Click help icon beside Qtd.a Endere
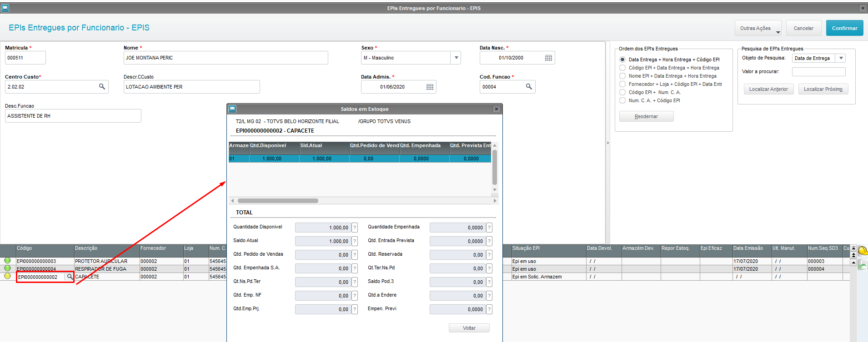This screenshot has width=868, height=342. tap(489, 296)
